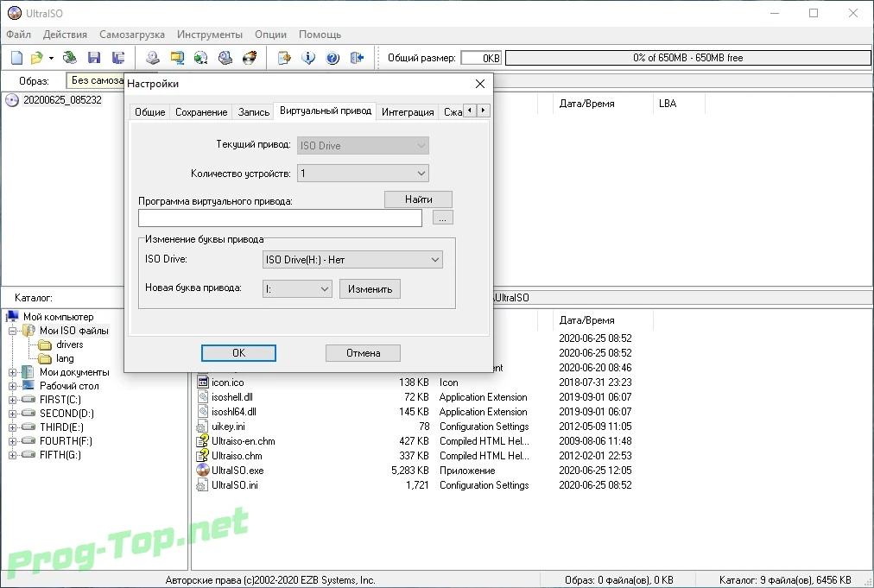Open the Действия menu
The image size is (874, 588).
pyautogui.click(x=66, y=35)
